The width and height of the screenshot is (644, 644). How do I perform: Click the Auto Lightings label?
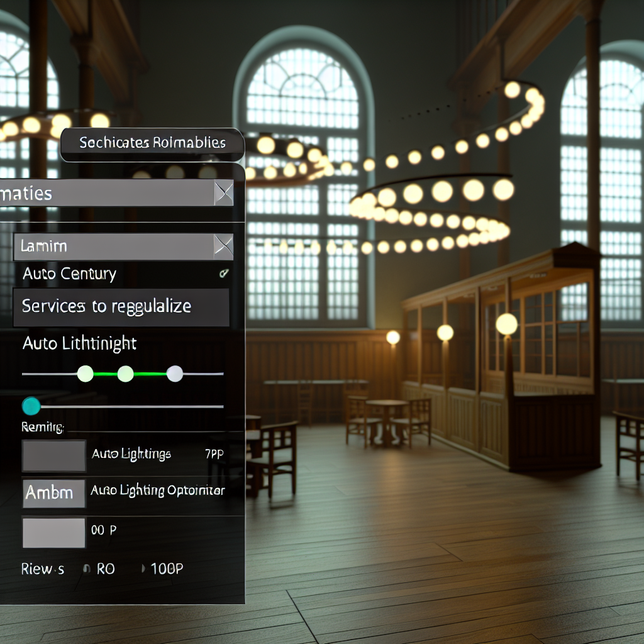131,454
